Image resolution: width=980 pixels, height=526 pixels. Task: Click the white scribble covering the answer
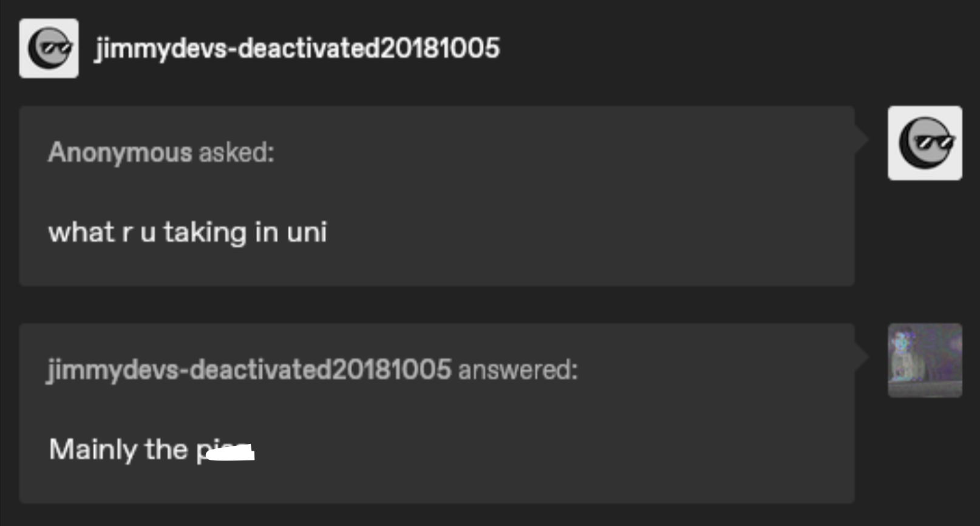(230, 453)
